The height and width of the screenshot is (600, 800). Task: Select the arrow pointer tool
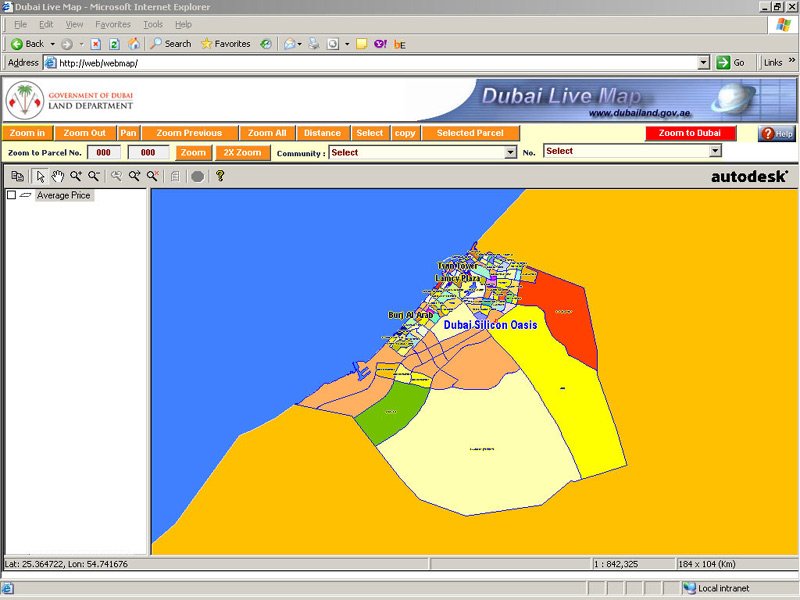tap(40, 177)
